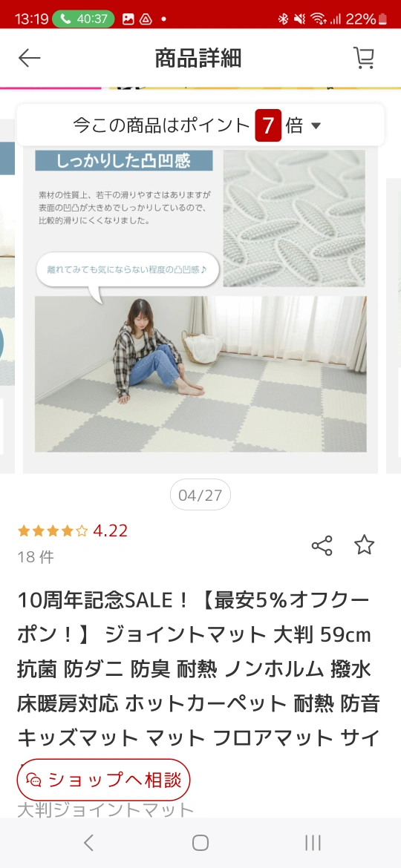Tap the Android home navigation button
The width and height of the screenshot is (401, 868).
200,843
